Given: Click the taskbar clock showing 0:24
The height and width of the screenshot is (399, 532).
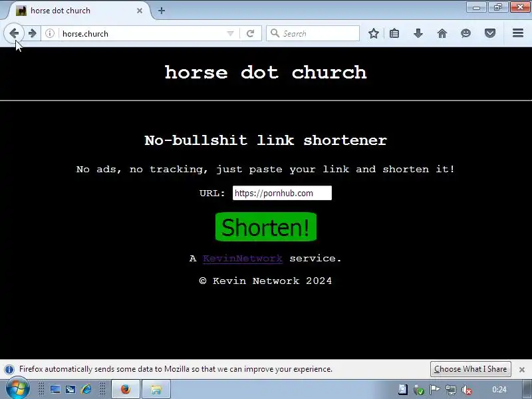Looking at the screenshot, I should click(x=499, y=390).
